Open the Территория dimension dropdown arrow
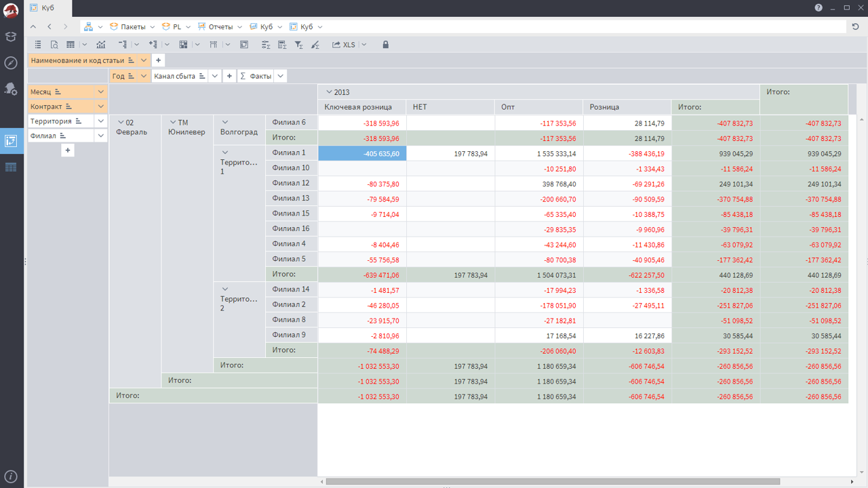The height and width of the screenshot is (488, 868). point(100,121)
